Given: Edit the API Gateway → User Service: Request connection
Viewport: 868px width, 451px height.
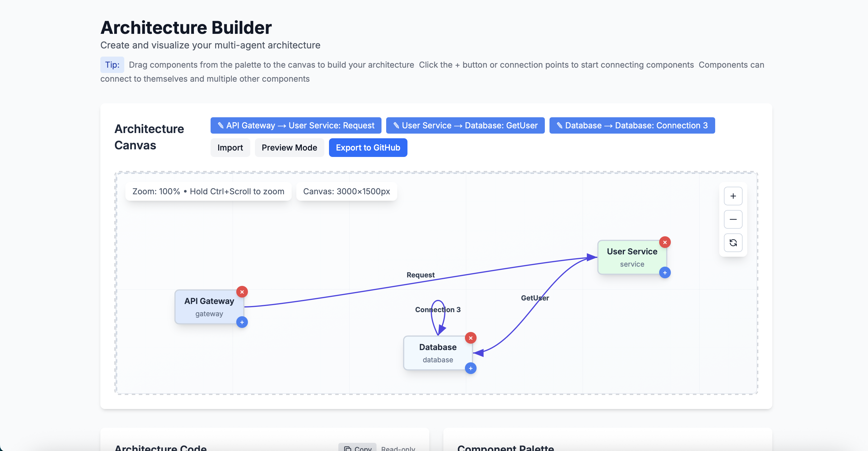Looking at the screenshot, I should pyautogui.click(x=296, y=125).
